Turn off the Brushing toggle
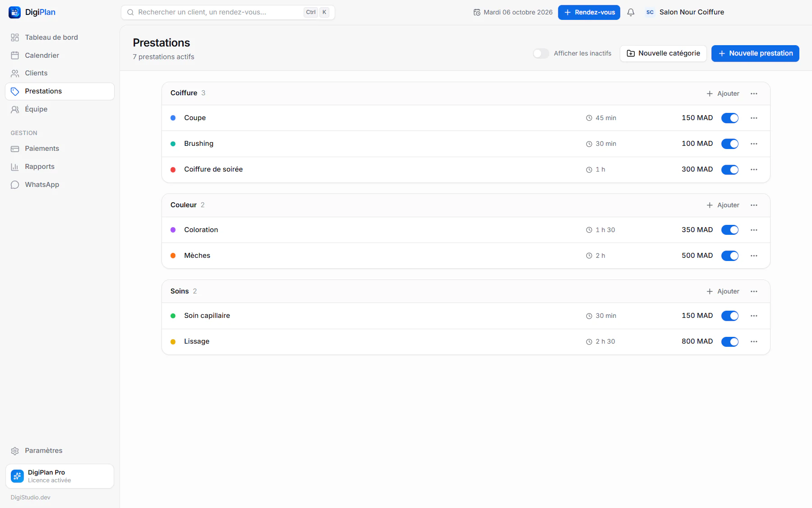The height and width of the screenshot is (508, 812). (730, 144)
